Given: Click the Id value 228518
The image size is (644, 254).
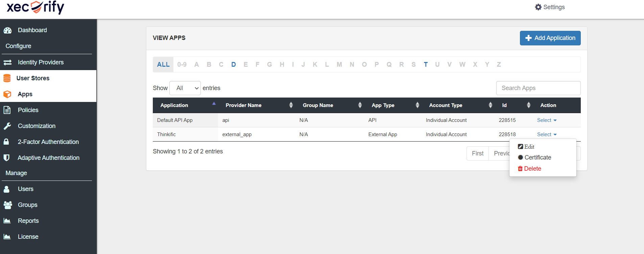Looking at the screenshot, I should coord(507,134).
